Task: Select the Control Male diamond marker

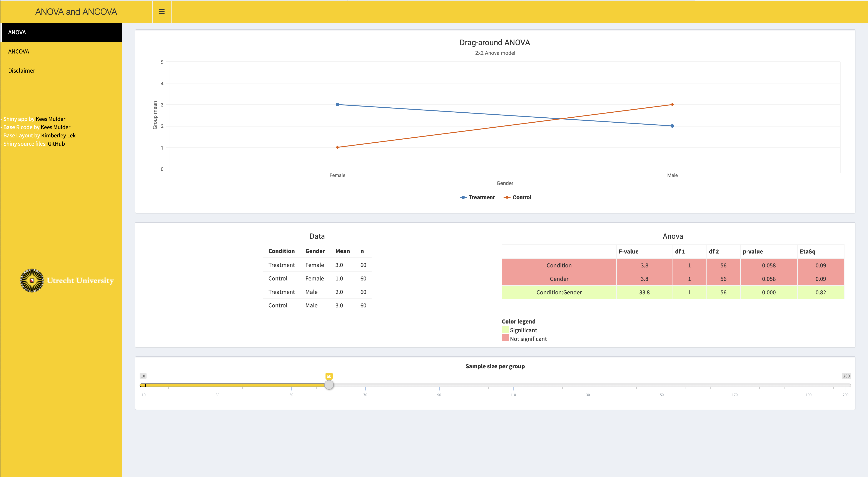Action: point(672,104)
